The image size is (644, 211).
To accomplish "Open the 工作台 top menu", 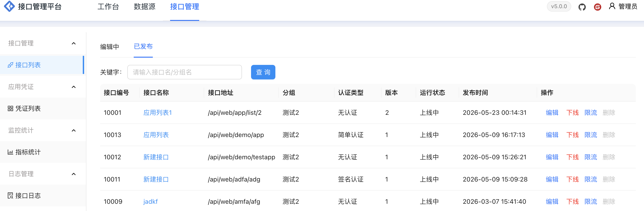I will [x=108, y=7].
